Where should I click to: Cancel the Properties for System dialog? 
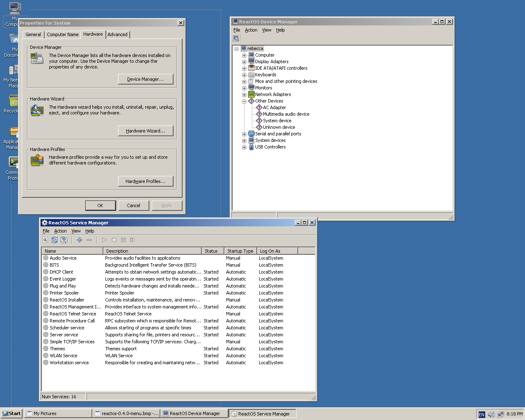tap(134, 205)
